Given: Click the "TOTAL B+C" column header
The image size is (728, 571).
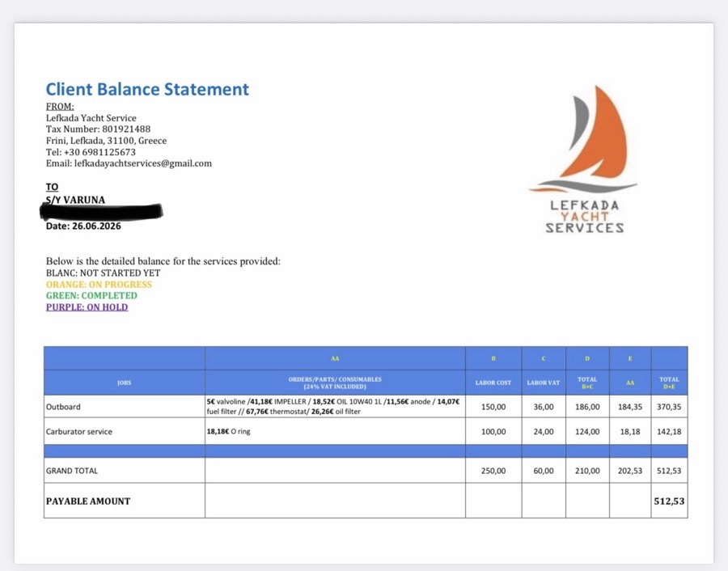Looking at the screenshot, I should (587, 383).
